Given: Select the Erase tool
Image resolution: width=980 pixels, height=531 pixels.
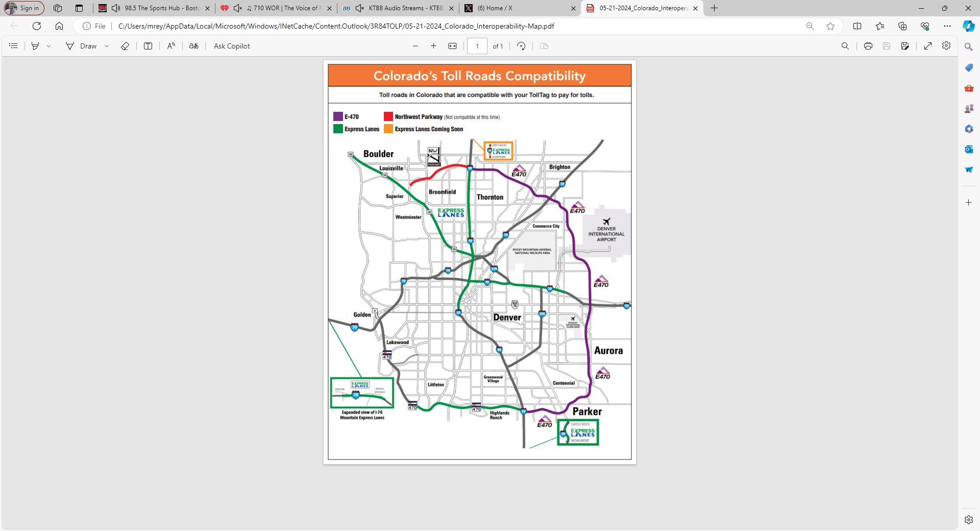Looking at the screenshot, I should pos(125,46).
